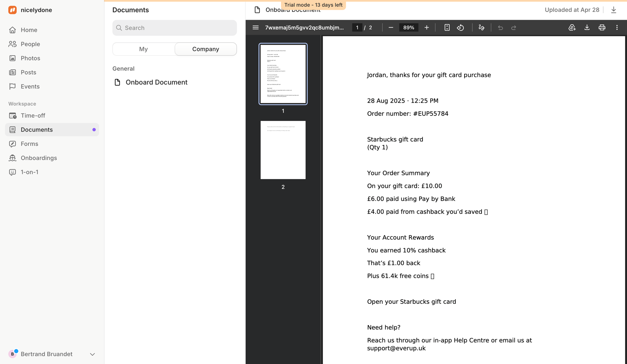
Task: Click the Order number #EUP55784 text
Action: [408, 114]
